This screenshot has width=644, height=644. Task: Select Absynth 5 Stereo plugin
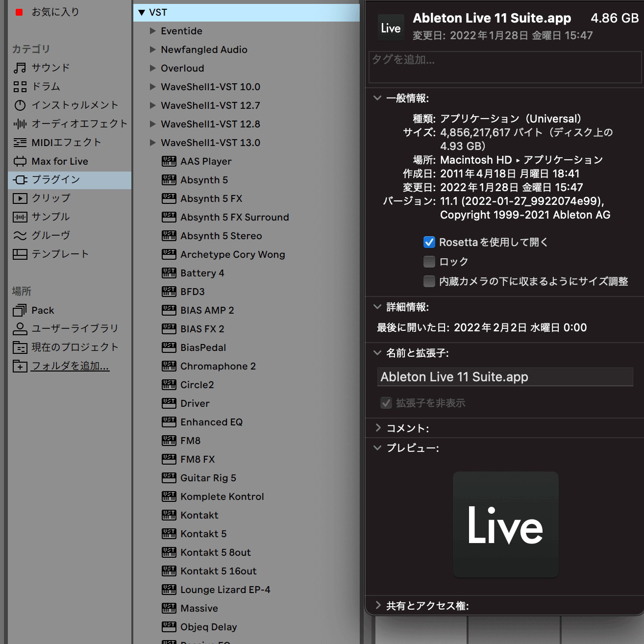point(221,236)
